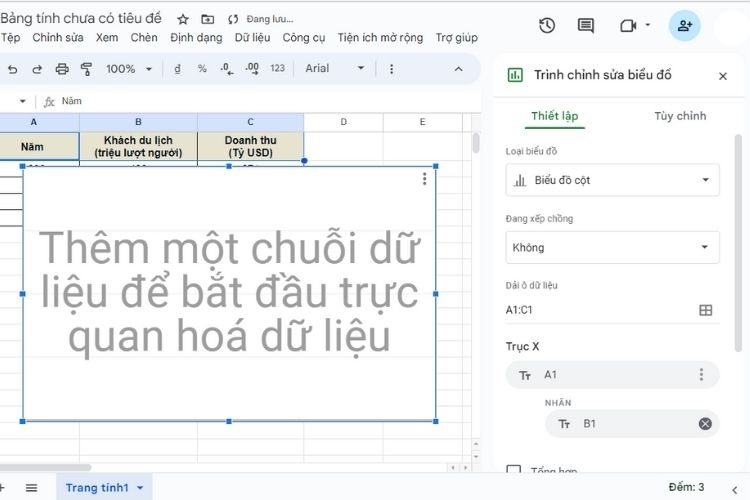Star the untitled spreadsheet
The image size is (750, 500).
pyautogui.click(x=183, y=20)
